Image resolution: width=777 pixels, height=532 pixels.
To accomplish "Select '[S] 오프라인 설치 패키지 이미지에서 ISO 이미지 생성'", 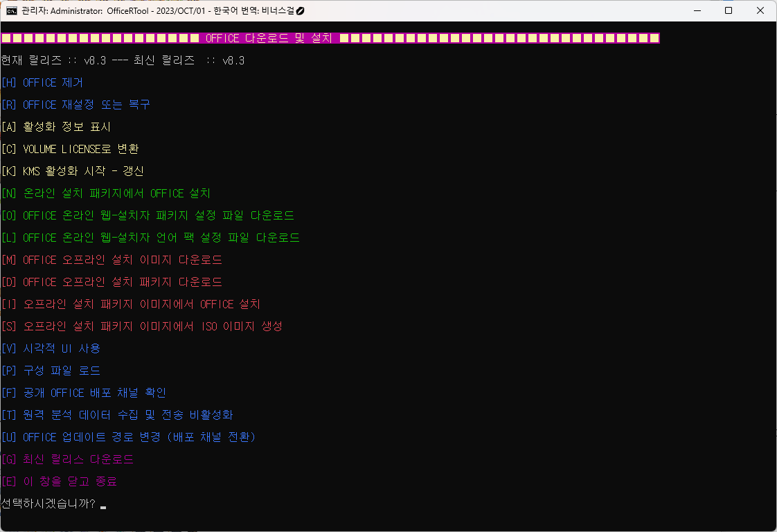I will [x=142, y=326].
